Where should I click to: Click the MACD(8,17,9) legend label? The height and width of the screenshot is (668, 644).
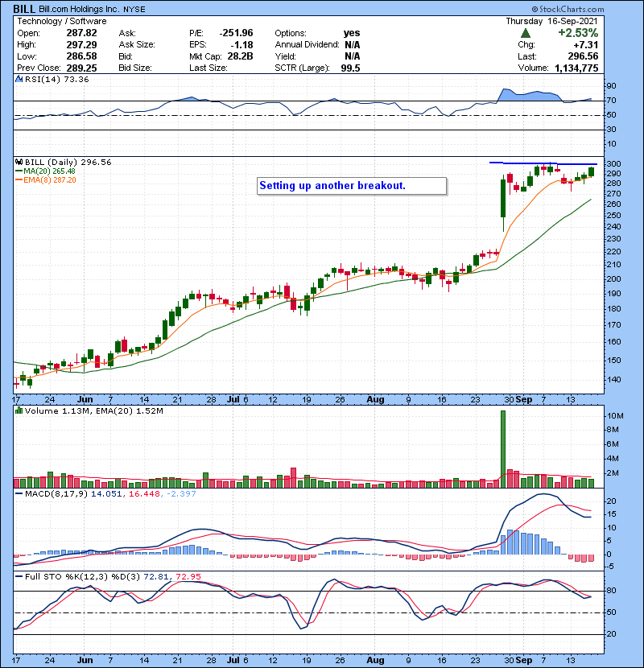[x=57, y=494]
